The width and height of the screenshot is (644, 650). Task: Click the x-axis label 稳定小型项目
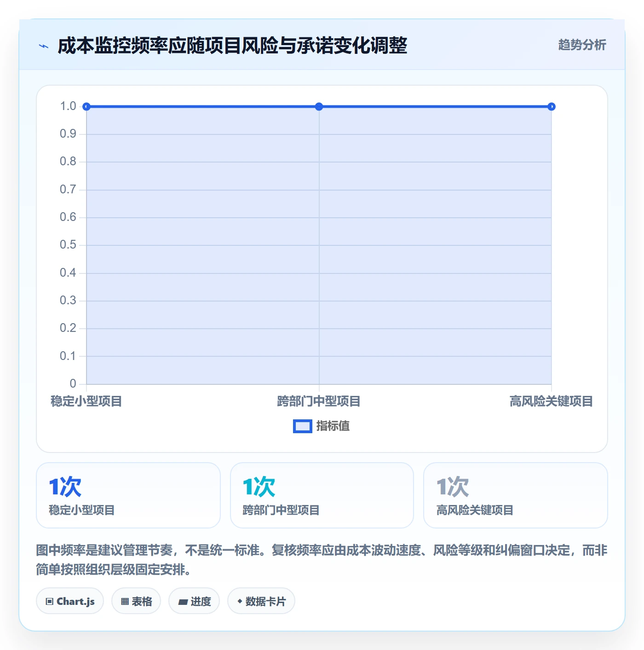pyautogui.click(x=86, y=401)
